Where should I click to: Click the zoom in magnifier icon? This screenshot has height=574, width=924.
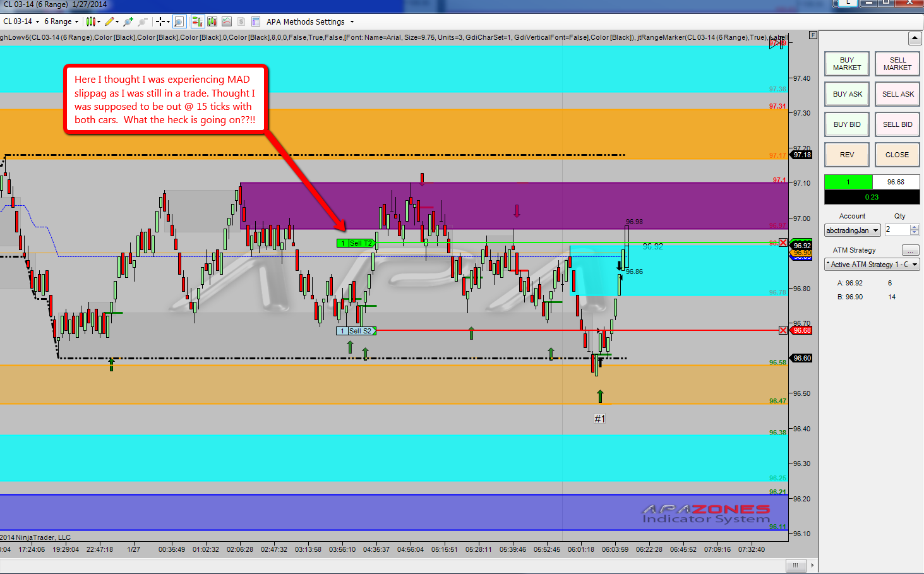coord(128,21)
